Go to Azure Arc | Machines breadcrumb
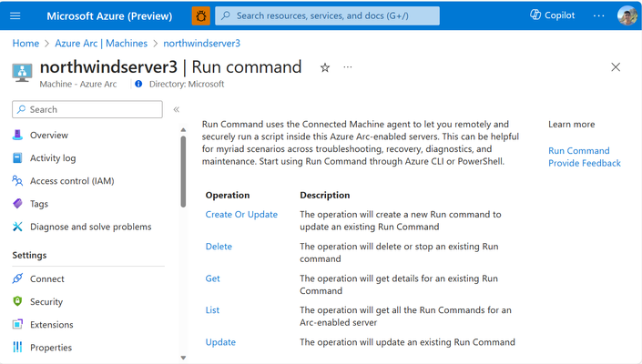Viewport: 642px width, 364px height. [x=101, y=44]
